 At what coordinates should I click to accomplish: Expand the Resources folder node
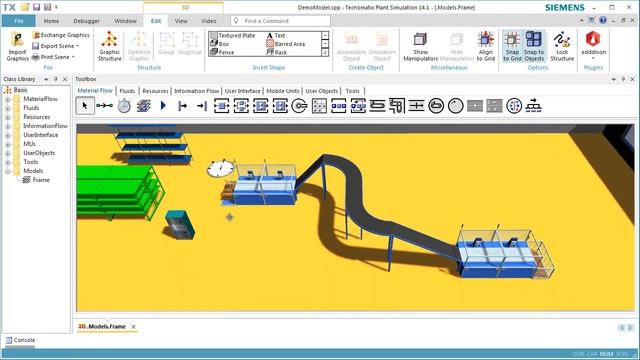tap(7, 117)
